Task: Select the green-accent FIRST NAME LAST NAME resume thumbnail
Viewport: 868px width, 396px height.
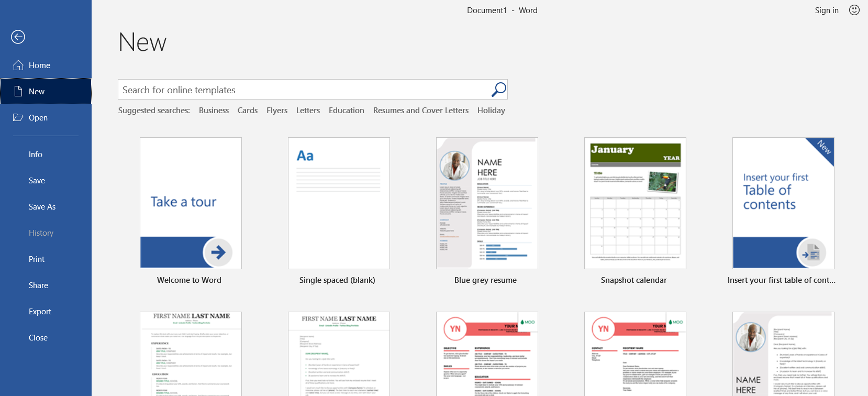Action: click(x=191, y=354)
